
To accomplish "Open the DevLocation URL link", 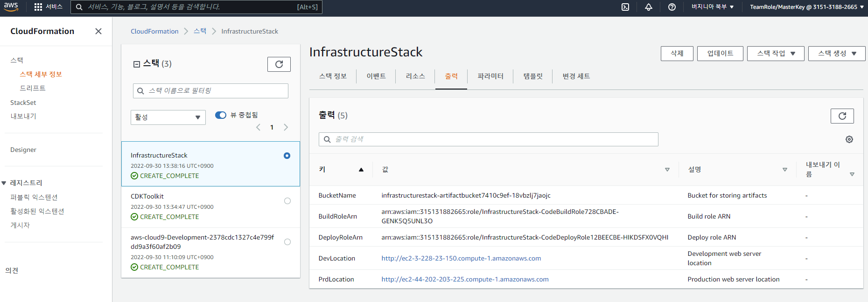I will pos(461,258).
